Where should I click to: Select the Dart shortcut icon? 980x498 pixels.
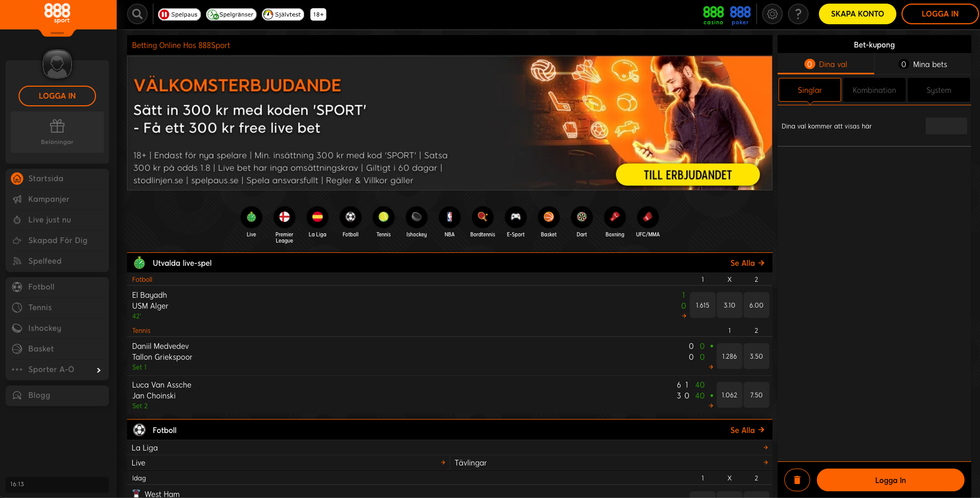pyautogui.click(x=582, y=217)
